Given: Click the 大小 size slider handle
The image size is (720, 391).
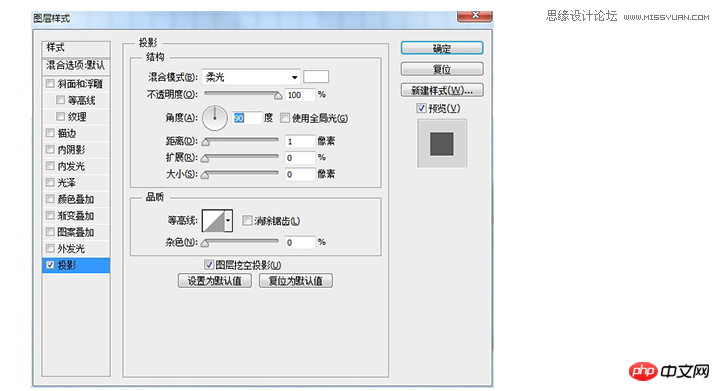Looking at the screenshot, I should (206, 175).
